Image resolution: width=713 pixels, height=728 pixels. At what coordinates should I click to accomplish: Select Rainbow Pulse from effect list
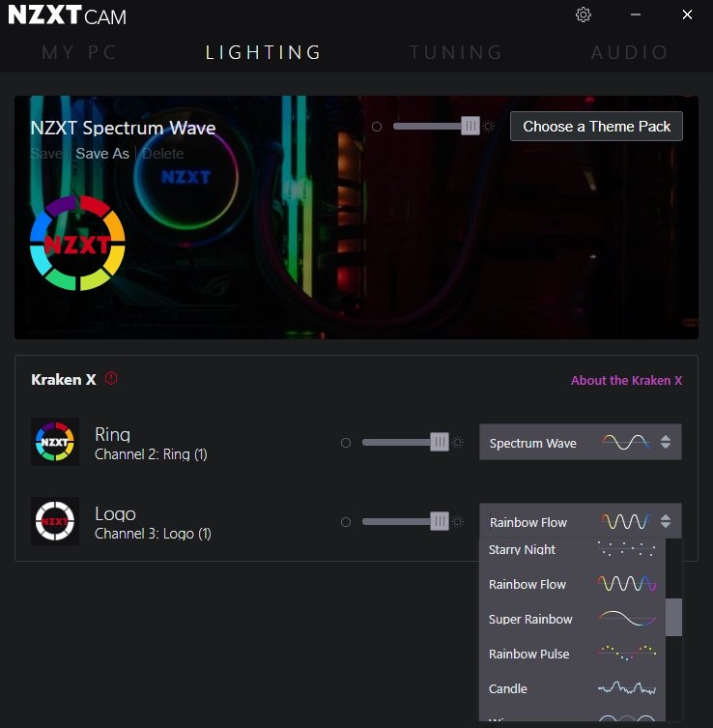coord(573,654)
